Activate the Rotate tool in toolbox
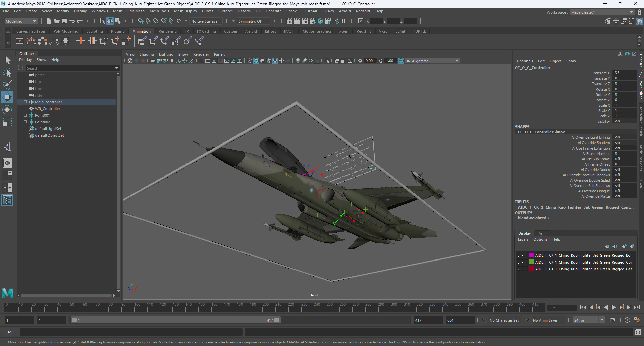 [7, 110]
